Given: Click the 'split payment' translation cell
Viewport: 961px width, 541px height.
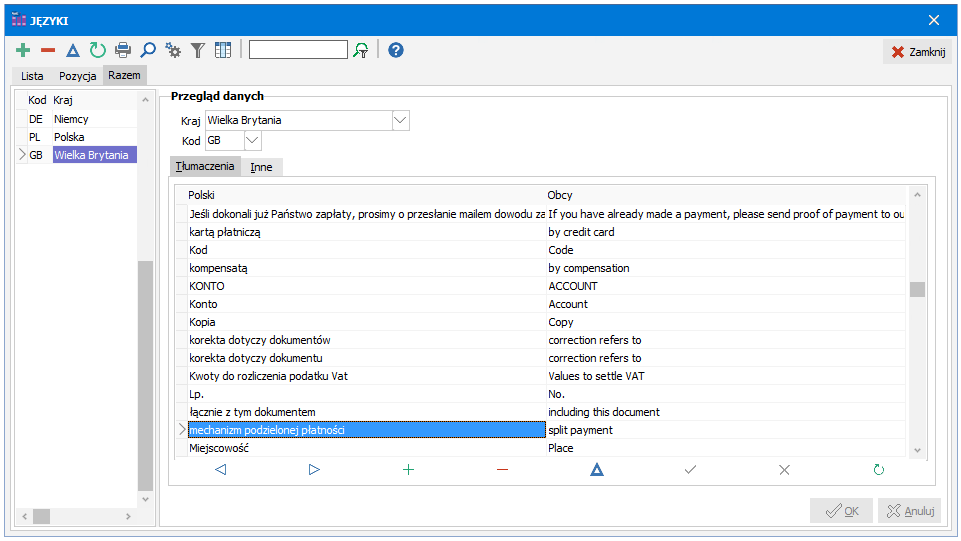Looking at the screenshot, I should pyautogui.click(x=726, y=430).
